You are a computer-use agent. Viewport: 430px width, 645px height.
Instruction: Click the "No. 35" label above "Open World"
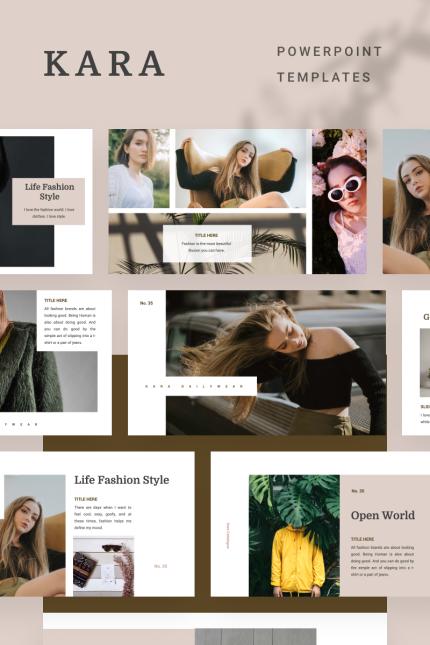tap(358, 491)
